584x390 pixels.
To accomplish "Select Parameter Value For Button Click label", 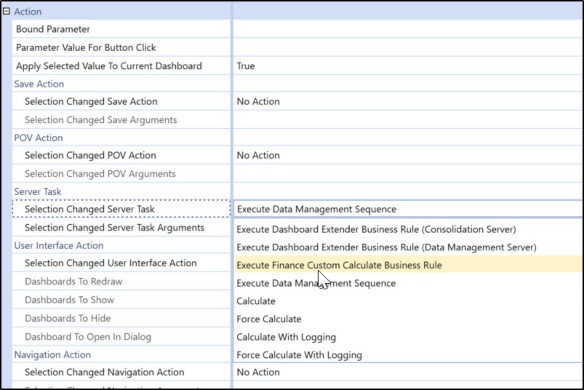I will 86,48.
